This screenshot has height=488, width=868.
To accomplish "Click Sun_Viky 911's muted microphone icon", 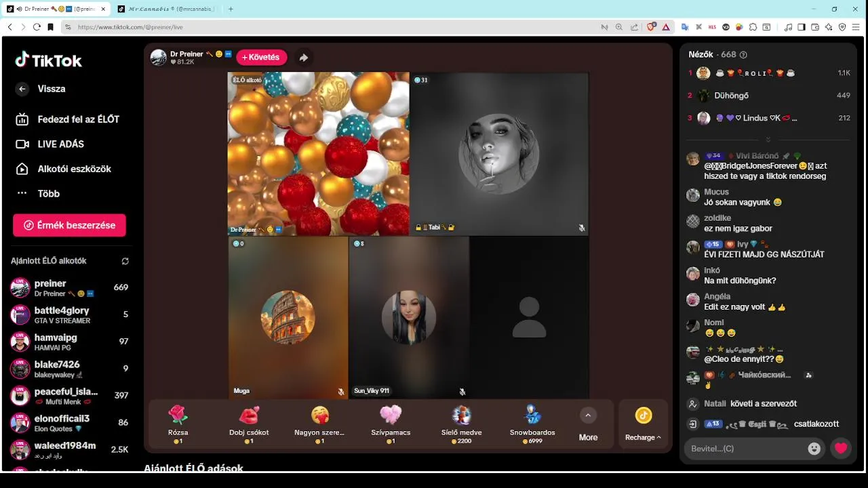I will (x=462, y=392).
